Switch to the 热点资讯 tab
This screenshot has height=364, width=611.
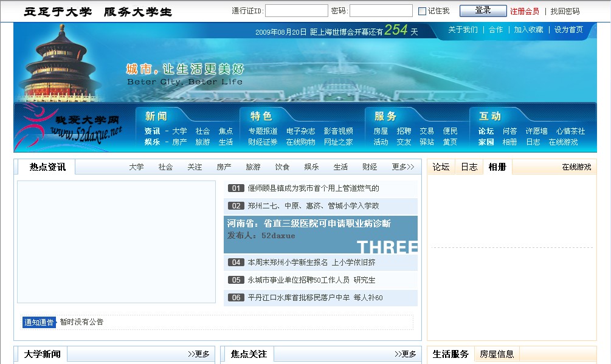(x=47, y=167)
